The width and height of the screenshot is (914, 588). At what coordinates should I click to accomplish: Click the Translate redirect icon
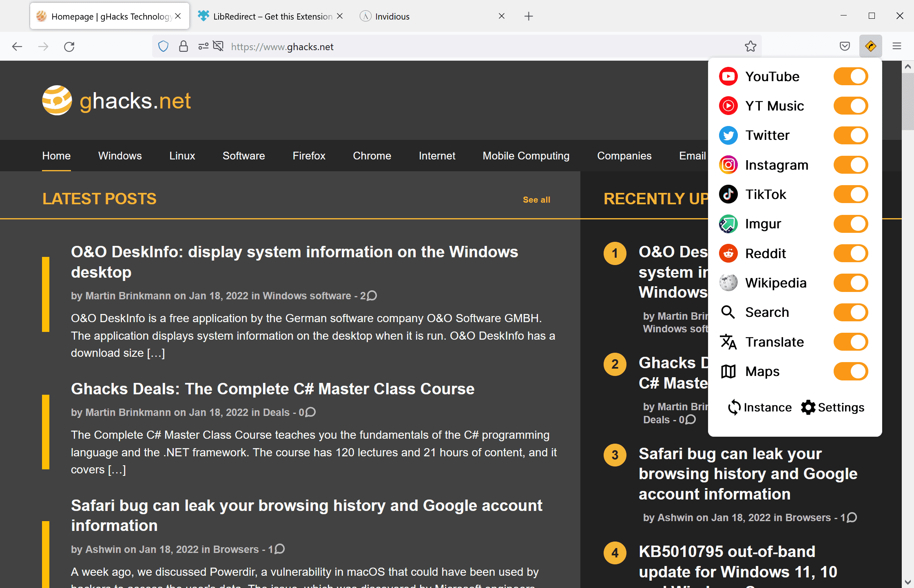pyautogui.click(x=729, y=342)
